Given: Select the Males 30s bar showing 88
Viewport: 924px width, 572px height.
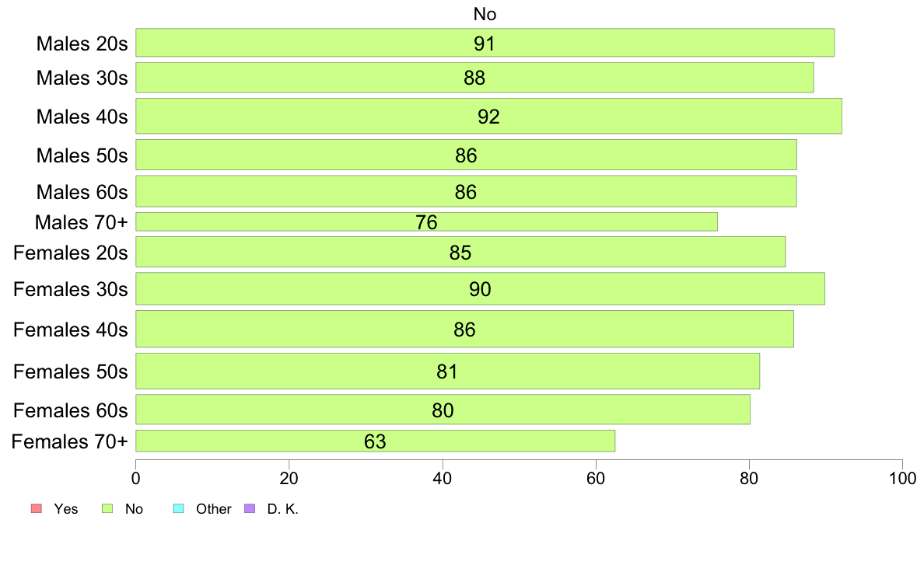Looking at the screenshot, I should (474, 78).
